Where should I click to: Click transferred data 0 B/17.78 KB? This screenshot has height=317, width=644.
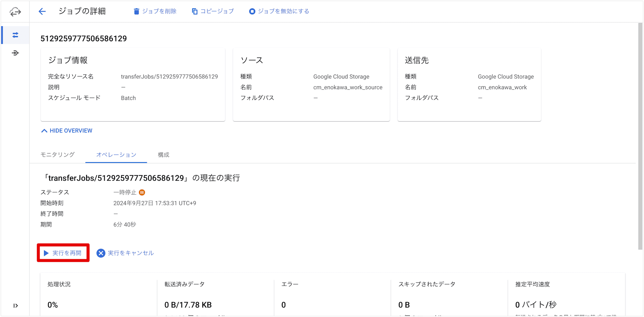pyautogui.click(x=188, y=305)
